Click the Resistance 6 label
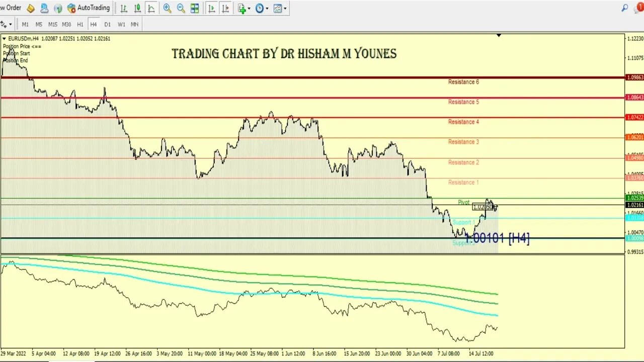The height and width of the screenshot is (362, 644). [463, 82]
